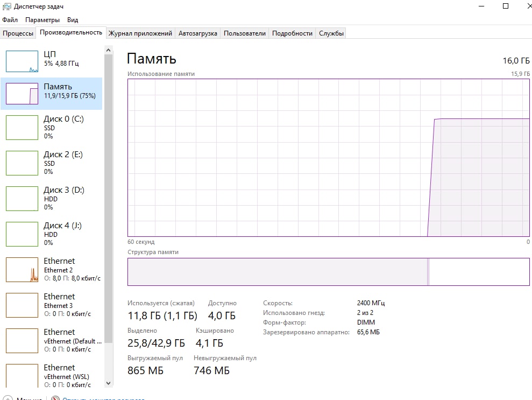Open the Параметры menu
The height and width of the screenshot is (400, 532).
[x=42, y=20]
